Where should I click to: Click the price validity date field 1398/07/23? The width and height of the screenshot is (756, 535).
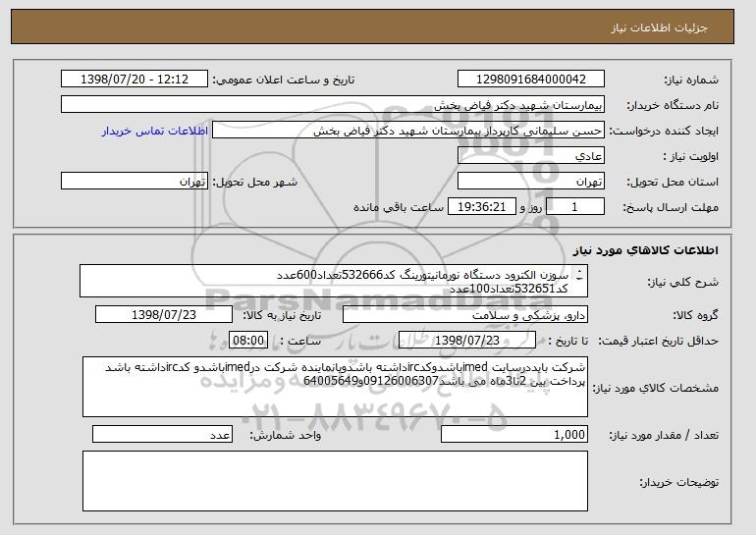click(467, 341)
